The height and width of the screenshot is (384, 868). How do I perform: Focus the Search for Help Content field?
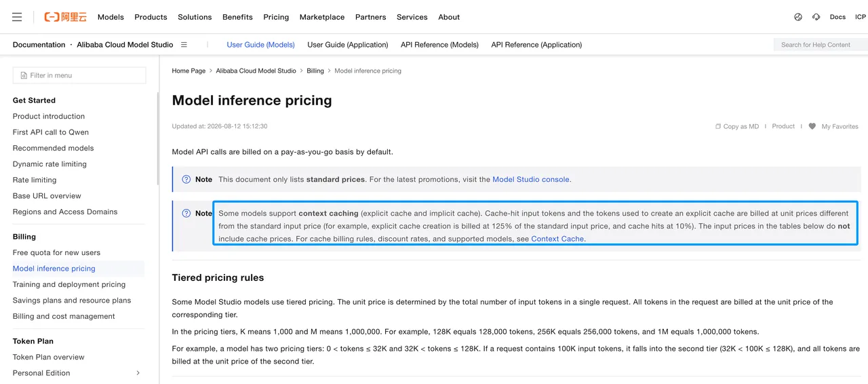[x=821, y=45]
